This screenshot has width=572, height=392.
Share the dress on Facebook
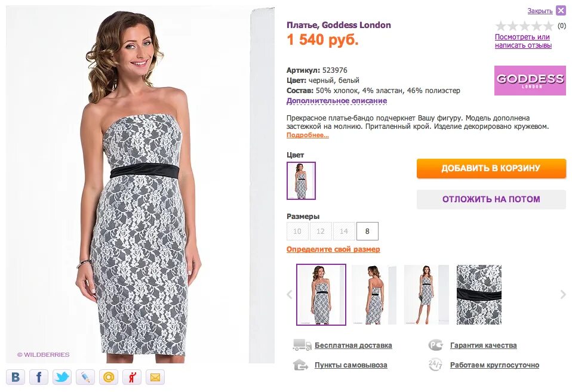[x=39, y=377]
